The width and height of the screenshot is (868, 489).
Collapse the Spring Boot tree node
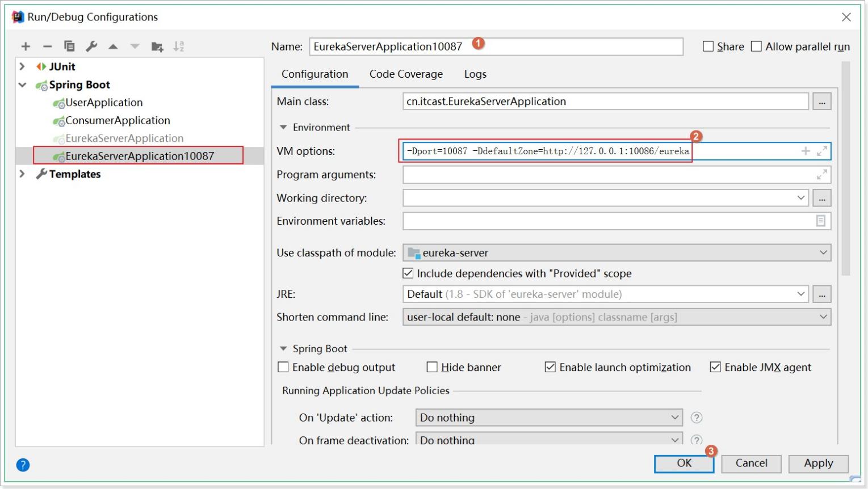[22, 85]
